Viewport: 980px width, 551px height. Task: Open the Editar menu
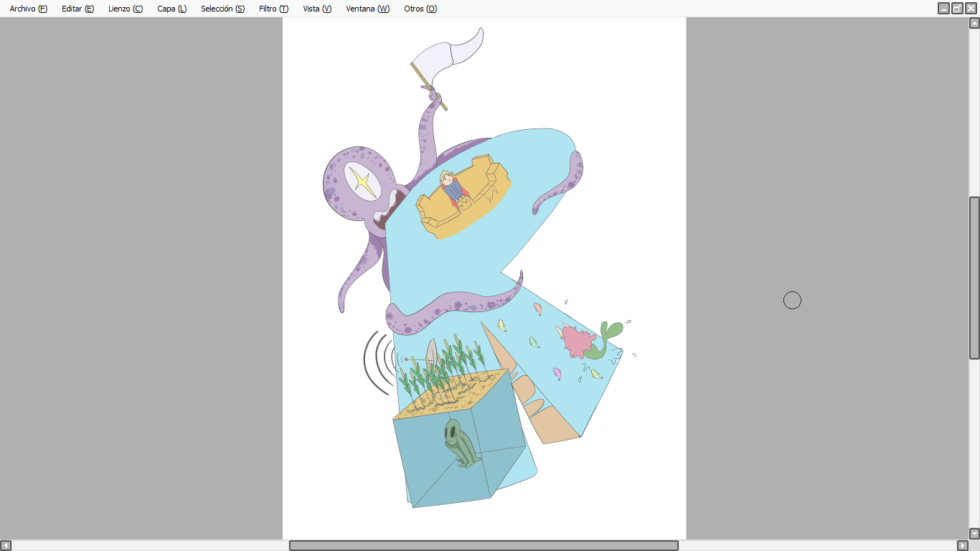click(x=77, y=9)
